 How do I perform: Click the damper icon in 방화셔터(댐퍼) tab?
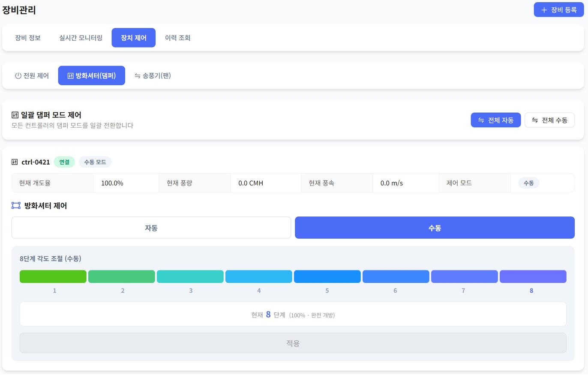coord(70,76)
